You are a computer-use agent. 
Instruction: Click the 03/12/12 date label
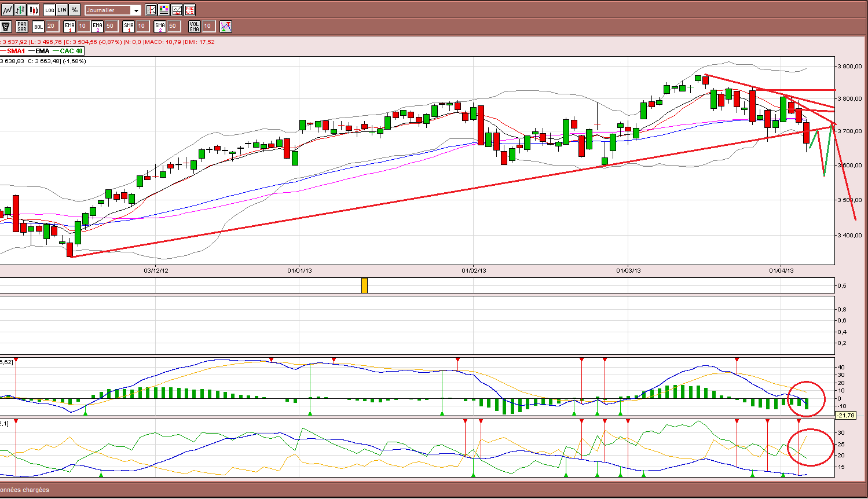pyautogui.click(x=156, y=270)
